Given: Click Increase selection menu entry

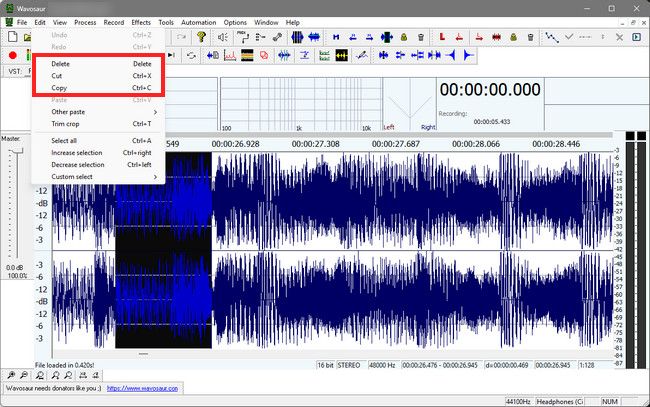Looking at the screenshot, I should tap(99, 153).
